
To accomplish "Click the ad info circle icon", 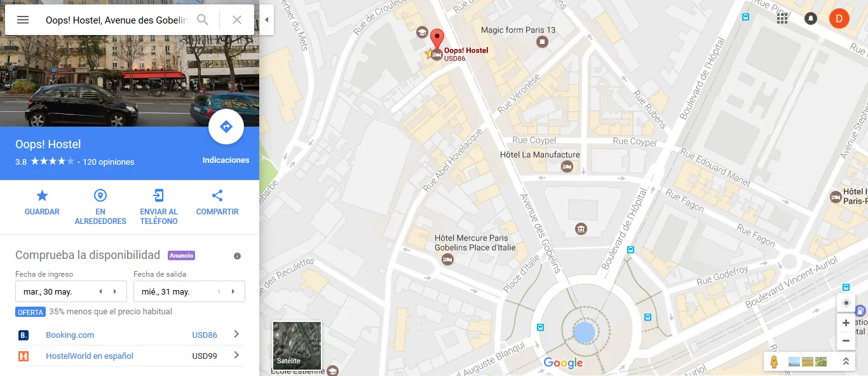I will [237, 256].
